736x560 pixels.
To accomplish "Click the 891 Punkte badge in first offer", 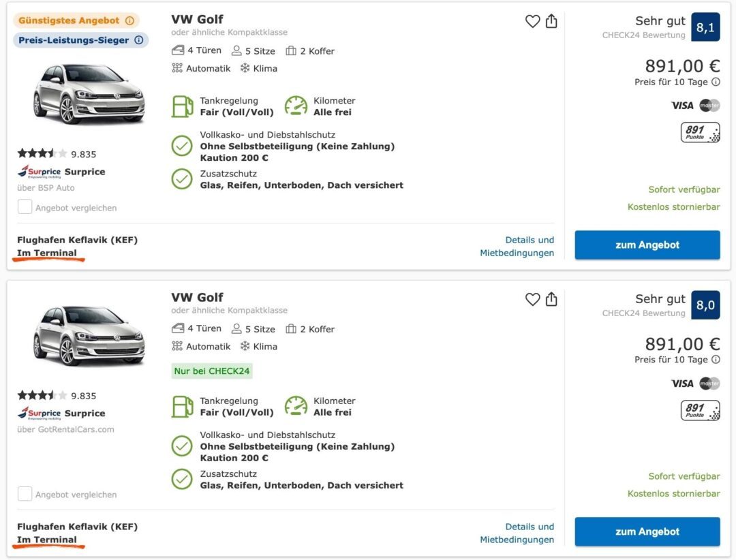I will coord(700,132).
